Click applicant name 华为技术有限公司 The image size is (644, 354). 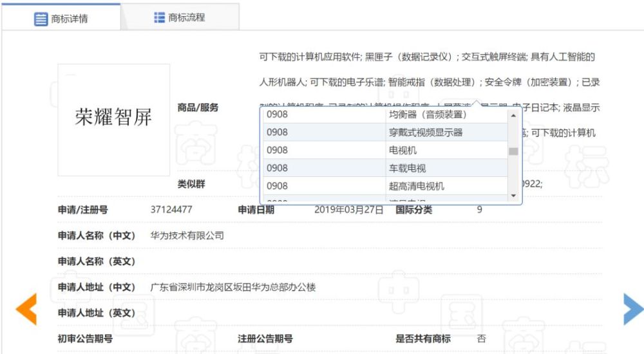(x=187, y=236)
